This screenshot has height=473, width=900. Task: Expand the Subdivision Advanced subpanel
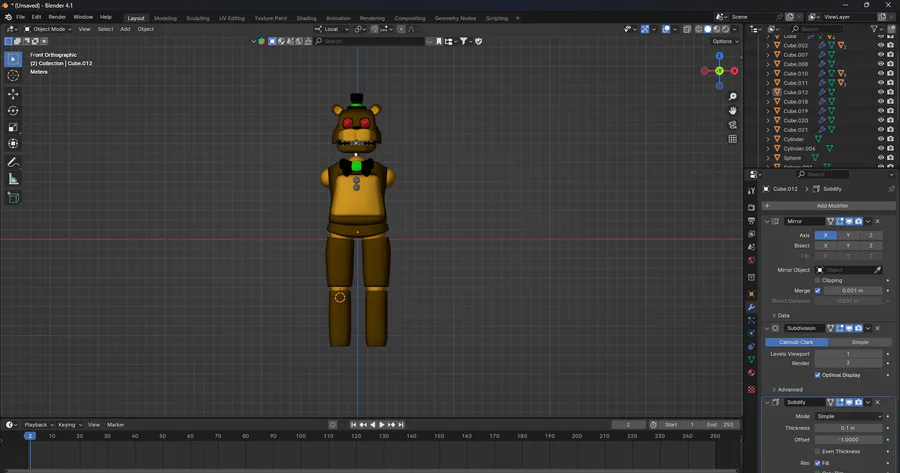pos(787,389)
